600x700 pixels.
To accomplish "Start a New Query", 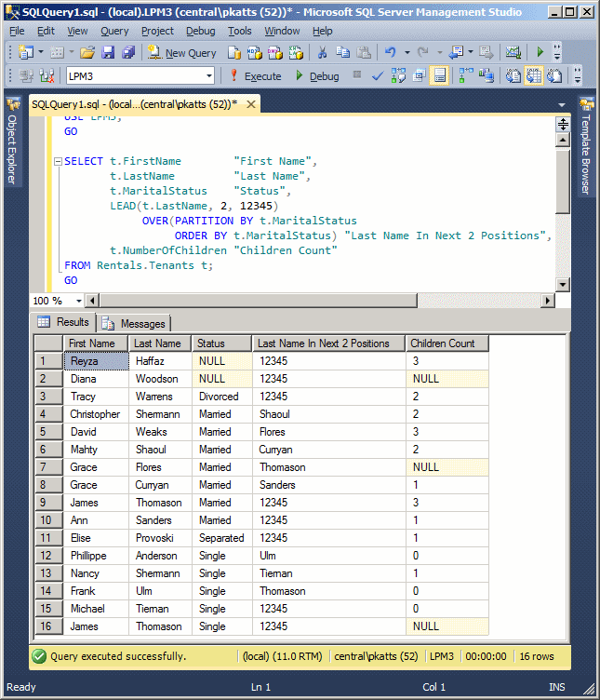I will click(182, 53).
